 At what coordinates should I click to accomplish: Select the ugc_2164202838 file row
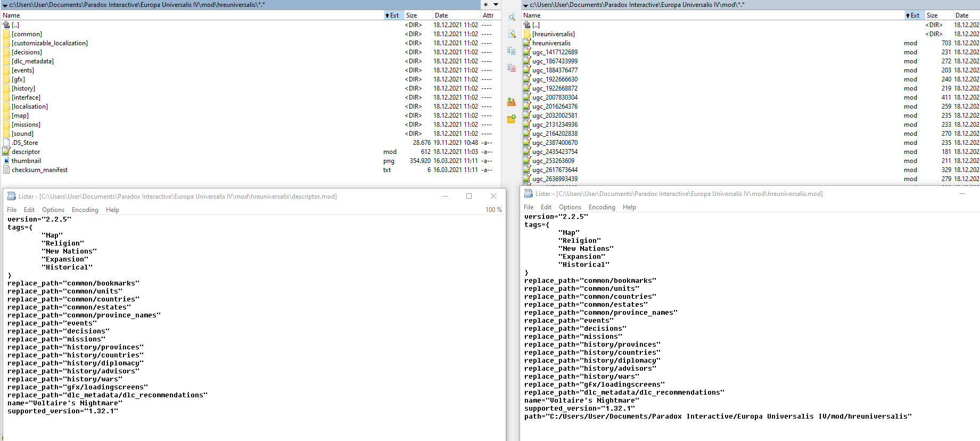(x=751, y=134)
